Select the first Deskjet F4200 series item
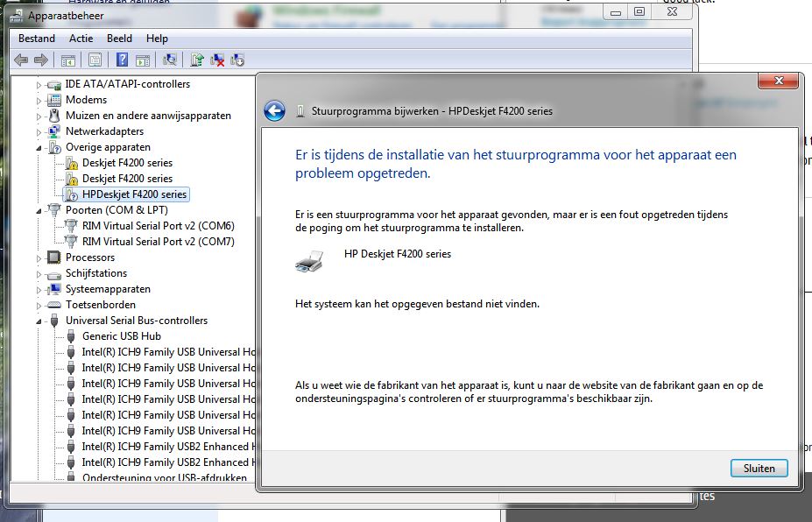The image size is (812, 522). click(x=127, y=163)
